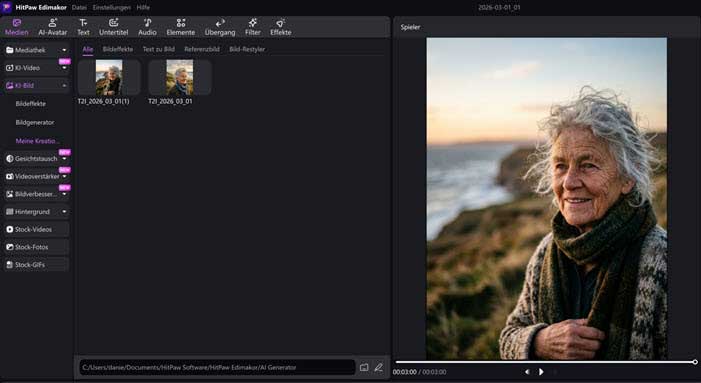The height and width of the screenshot is (383, 701).
Task: Open the Datei menu
Action: [x=79, y=8]
